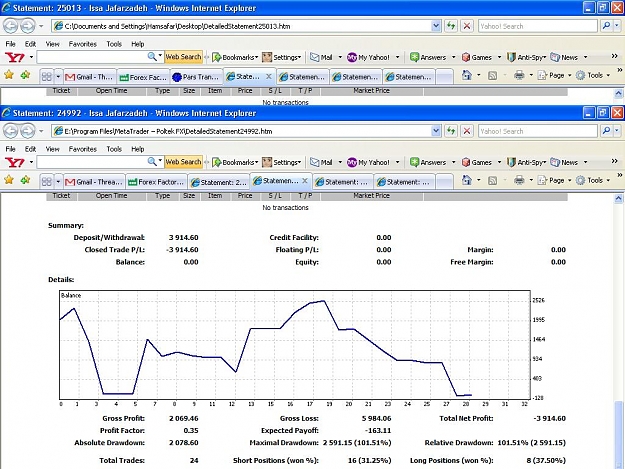Open Answers in Statement 24992 toolbar
The image size is (625, 469).
point(428,162)
